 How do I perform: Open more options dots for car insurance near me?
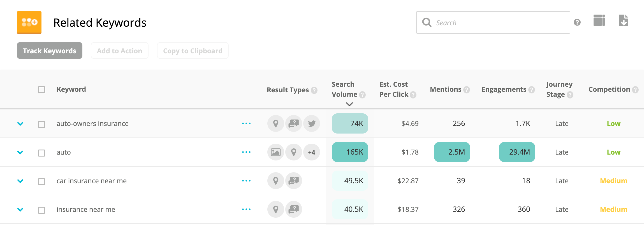coord(246,181)
